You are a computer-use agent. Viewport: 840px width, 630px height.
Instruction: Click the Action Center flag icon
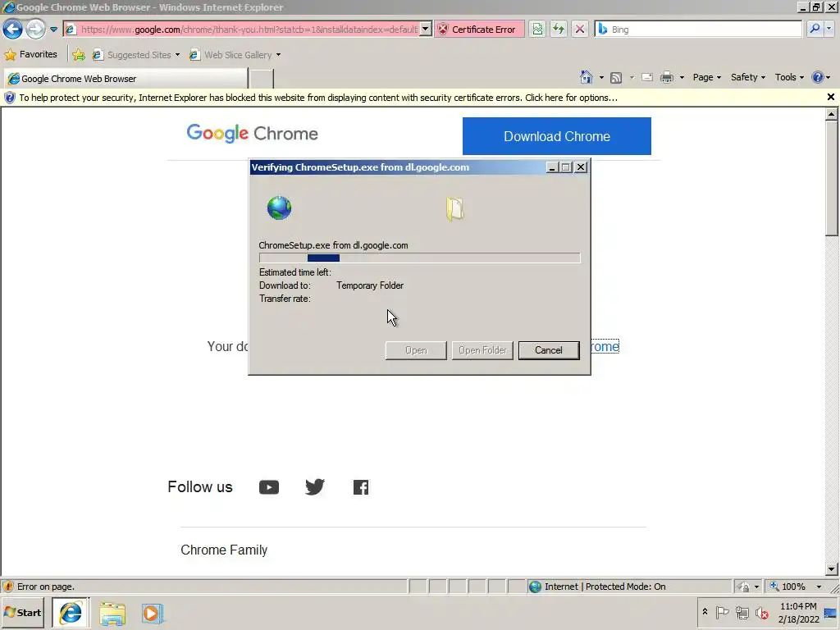pos(722,612)
